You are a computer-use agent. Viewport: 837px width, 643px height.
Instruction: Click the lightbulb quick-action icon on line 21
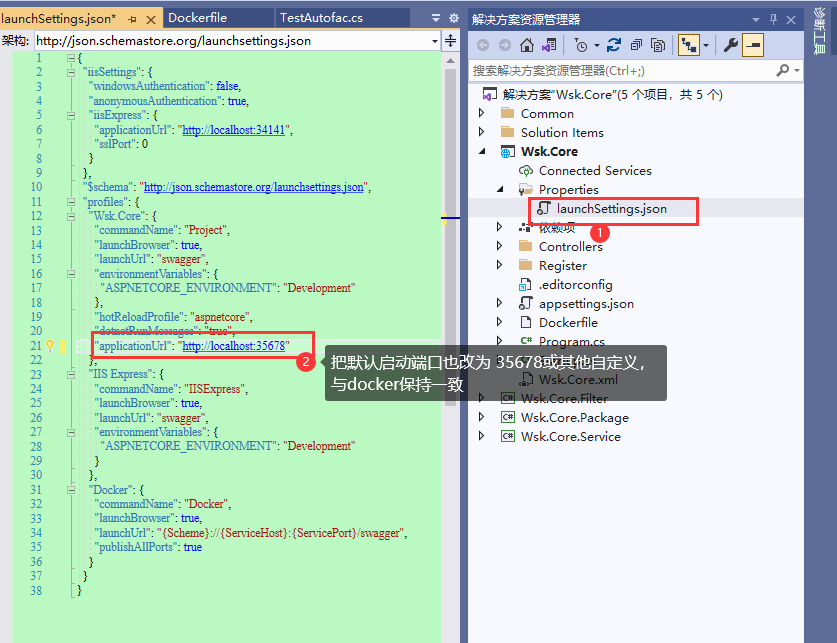click(50, 346)
